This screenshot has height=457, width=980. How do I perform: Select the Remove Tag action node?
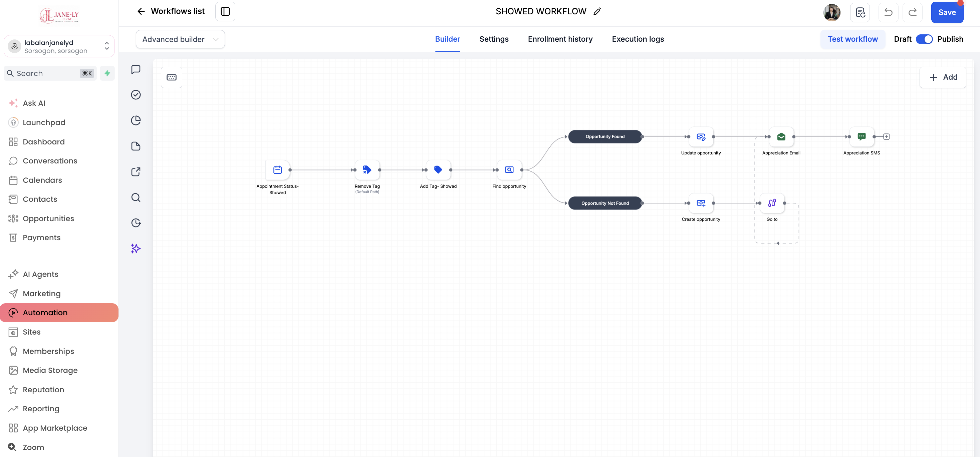click(367, 169)
